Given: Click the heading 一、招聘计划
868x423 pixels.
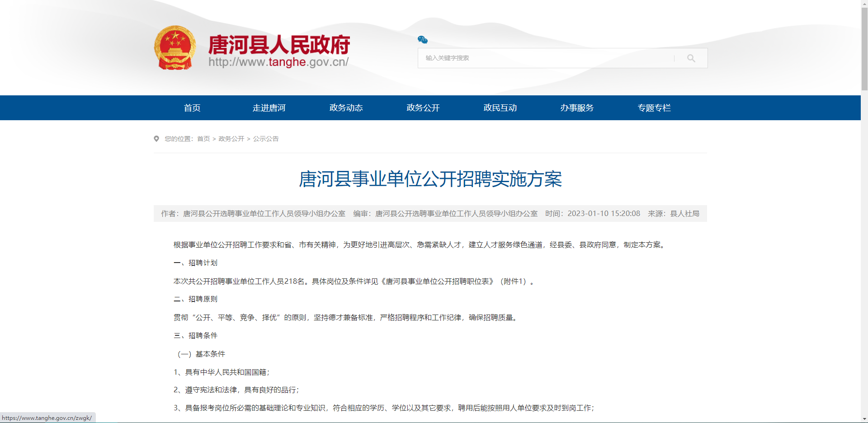Looking at the screenshot, I should click(196, 263).
